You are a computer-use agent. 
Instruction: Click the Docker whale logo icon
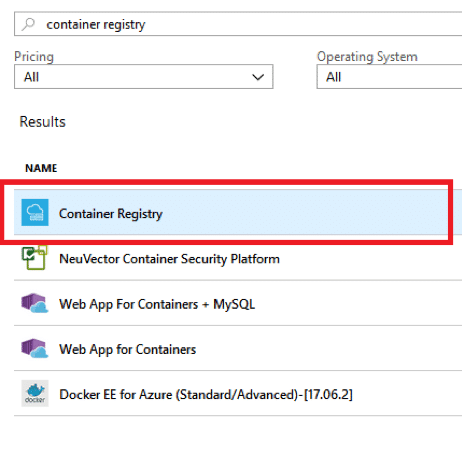pos(35,393)
